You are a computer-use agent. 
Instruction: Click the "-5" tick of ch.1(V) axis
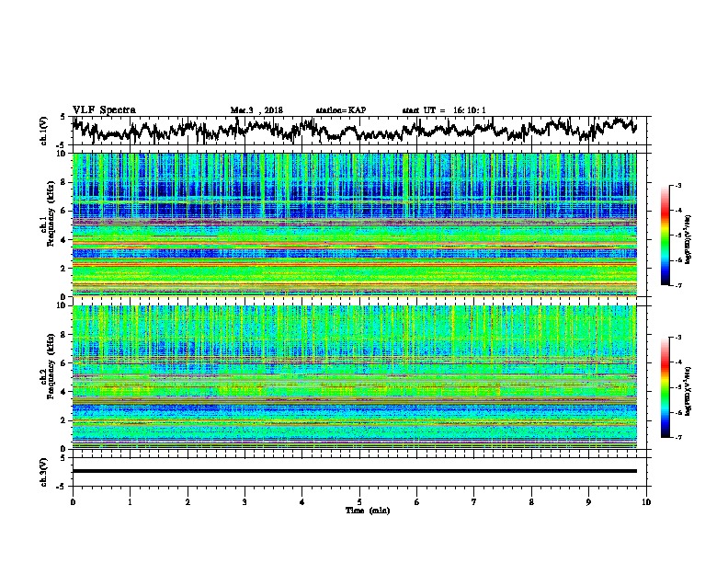click(62, 145)
